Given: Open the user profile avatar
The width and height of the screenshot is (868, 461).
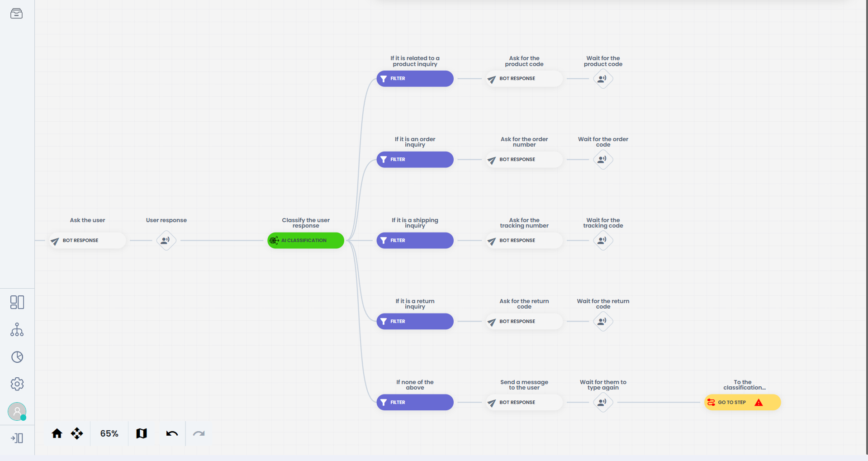Looking at the screenshot, I should click(17, 412).
